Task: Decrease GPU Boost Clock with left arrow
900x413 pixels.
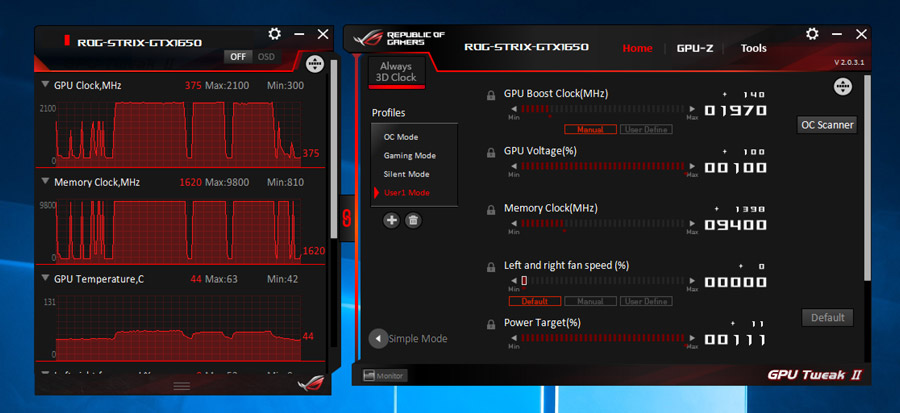Action: point(514,108)
